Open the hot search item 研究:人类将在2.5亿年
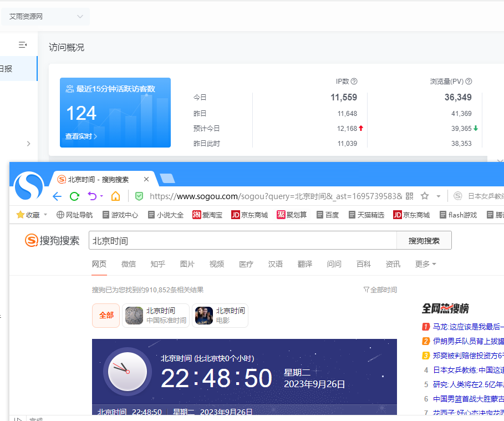 click(x=467, y=384)
